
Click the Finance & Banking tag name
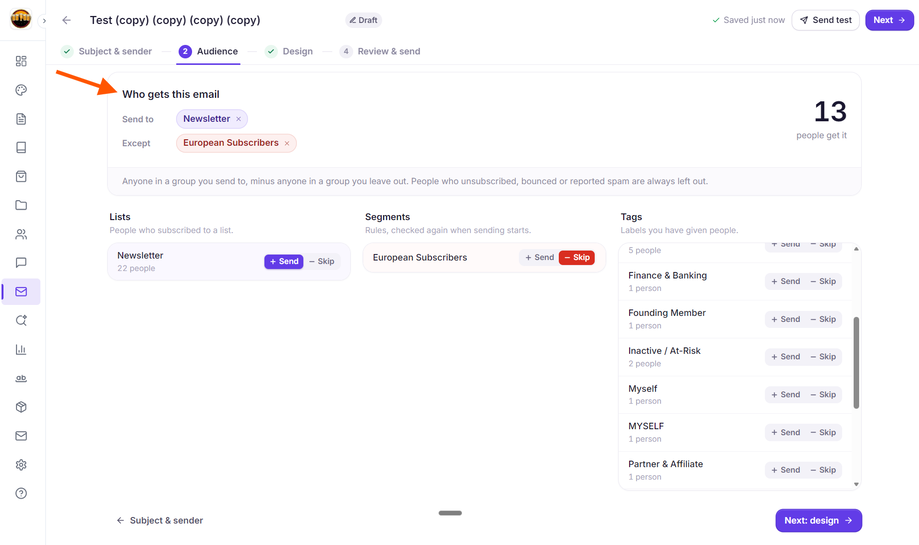click(x=668, y=275)
